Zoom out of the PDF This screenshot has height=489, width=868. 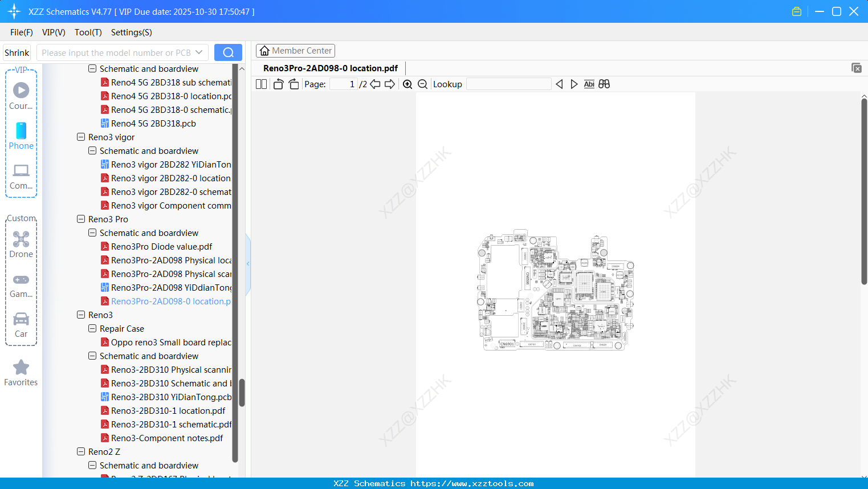422,84
